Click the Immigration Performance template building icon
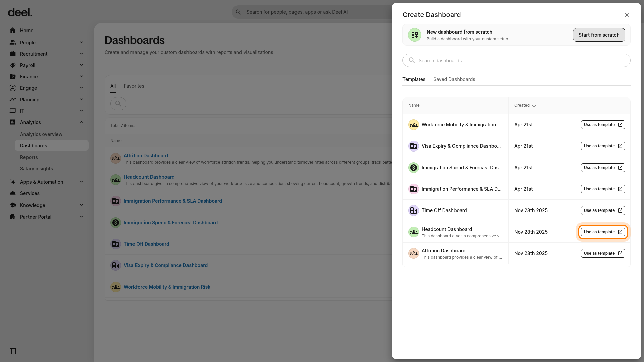 point(414,189)
